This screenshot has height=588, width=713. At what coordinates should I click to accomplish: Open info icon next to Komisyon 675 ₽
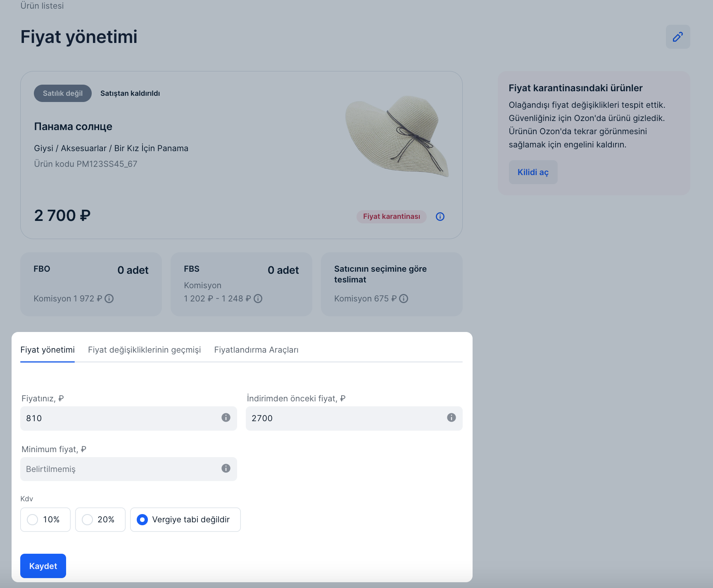[404, 299]
